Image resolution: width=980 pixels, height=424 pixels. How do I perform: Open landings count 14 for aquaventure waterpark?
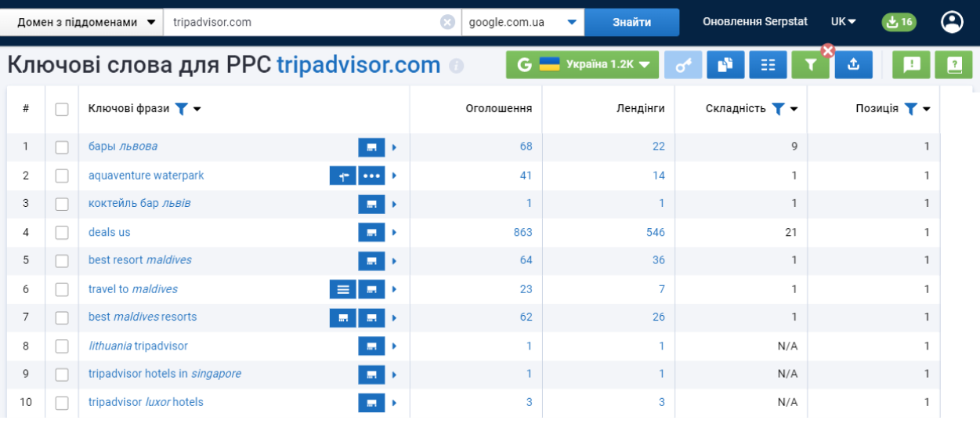coord(659,176)
